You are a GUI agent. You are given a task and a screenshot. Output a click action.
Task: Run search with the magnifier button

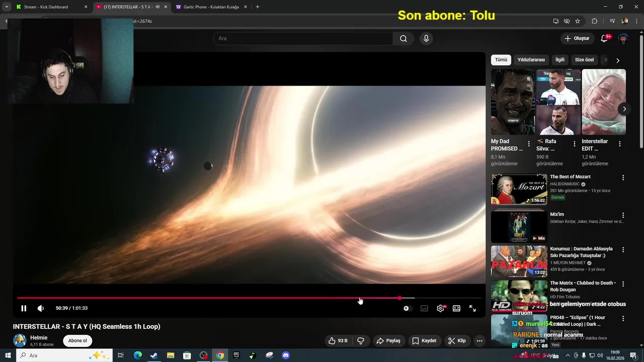click(x=404, y=39)
